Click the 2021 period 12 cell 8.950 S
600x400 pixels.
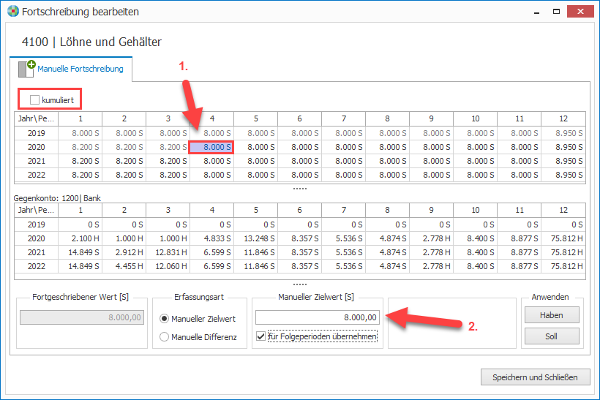tap(563, 161)
